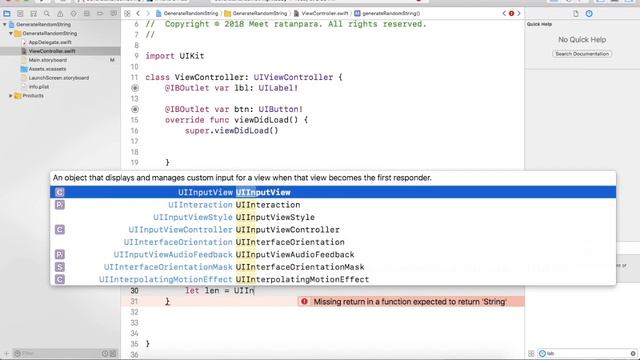640x360 pixels.
Task: Open Info.plist file
Action: tap(39, 87)
